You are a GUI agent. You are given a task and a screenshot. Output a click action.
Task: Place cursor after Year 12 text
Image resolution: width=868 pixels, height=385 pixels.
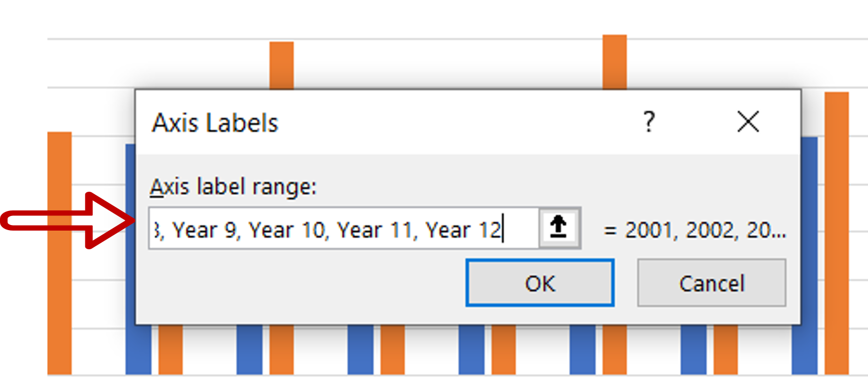pyautogui.click(x=502, y=230)
